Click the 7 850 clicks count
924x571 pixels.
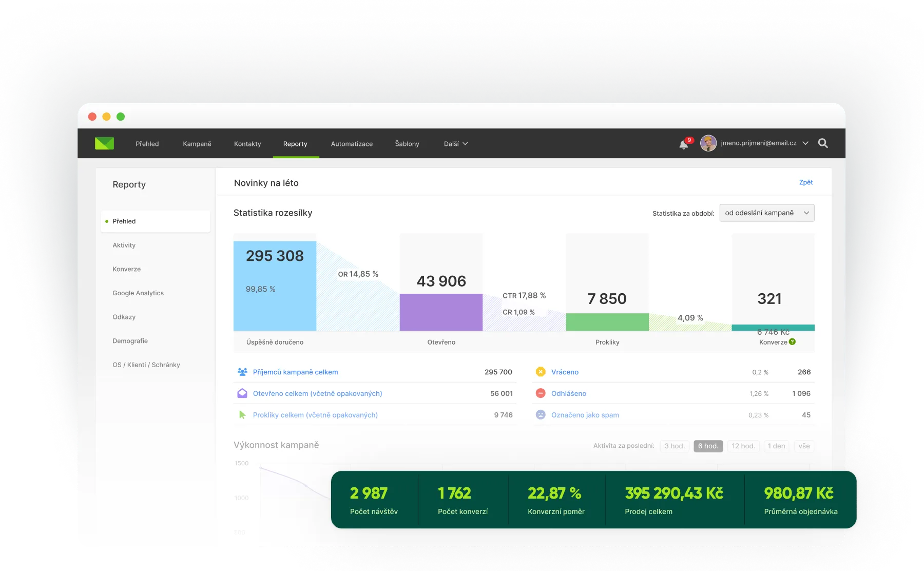click(x=607, y=299)
